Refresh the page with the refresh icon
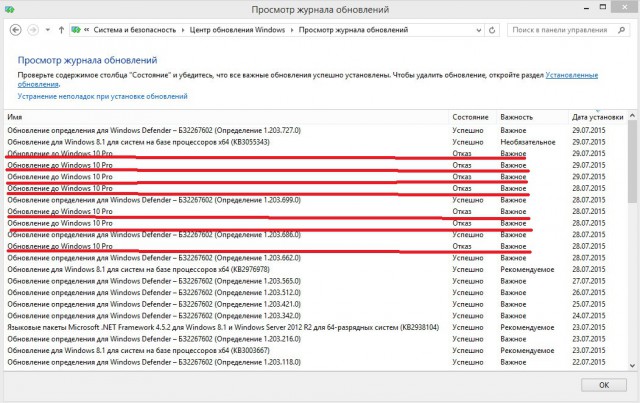The height and width of the screenshot is (403, 640). click(x=492, y=30)
